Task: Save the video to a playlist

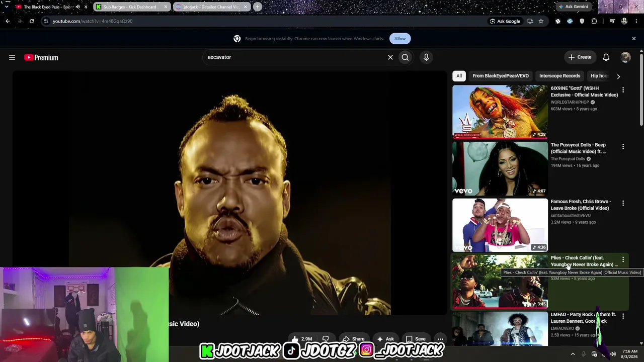Action: click(x=416, y=339)
